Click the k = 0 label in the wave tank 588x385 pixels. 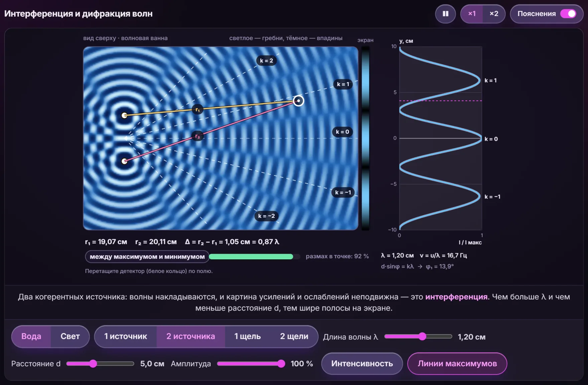(x=342, y=132)
